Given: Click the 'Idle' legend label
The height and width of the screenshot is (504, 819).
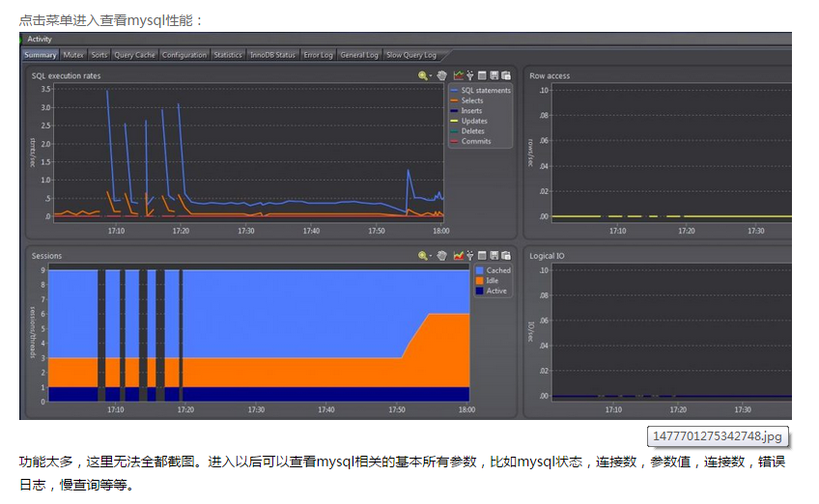Looking at the screenshot, I should click(492, 280).
